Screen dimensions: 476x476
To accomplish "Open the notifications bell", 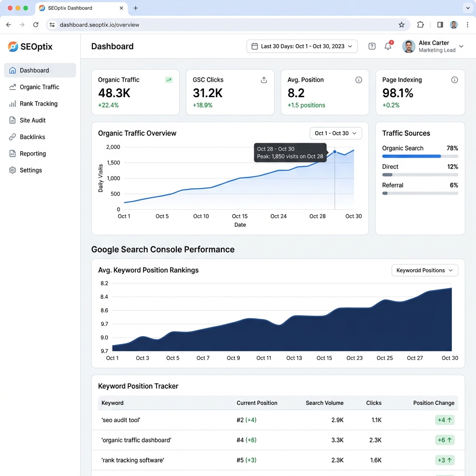I will tap(388, 46).
